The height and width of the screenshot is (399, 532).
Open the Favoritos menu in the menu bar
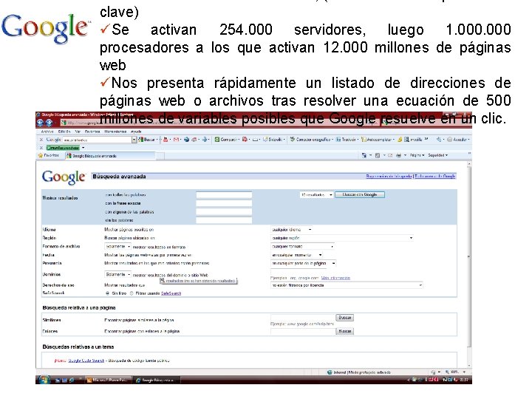pyautogui.click(x=92, y=132)
